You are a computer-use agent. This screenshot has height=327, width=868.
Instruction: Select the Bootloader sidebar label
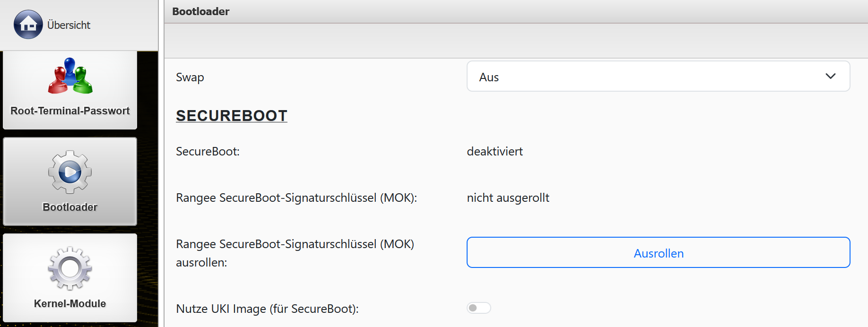70,207
